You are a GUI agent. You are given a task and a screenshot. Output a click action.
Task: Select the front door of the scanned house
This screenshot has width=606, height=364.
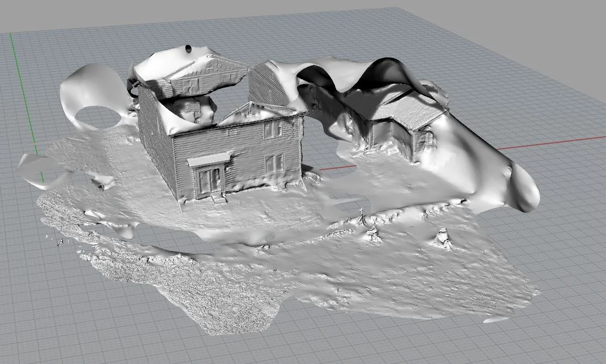tap(210, 180)
